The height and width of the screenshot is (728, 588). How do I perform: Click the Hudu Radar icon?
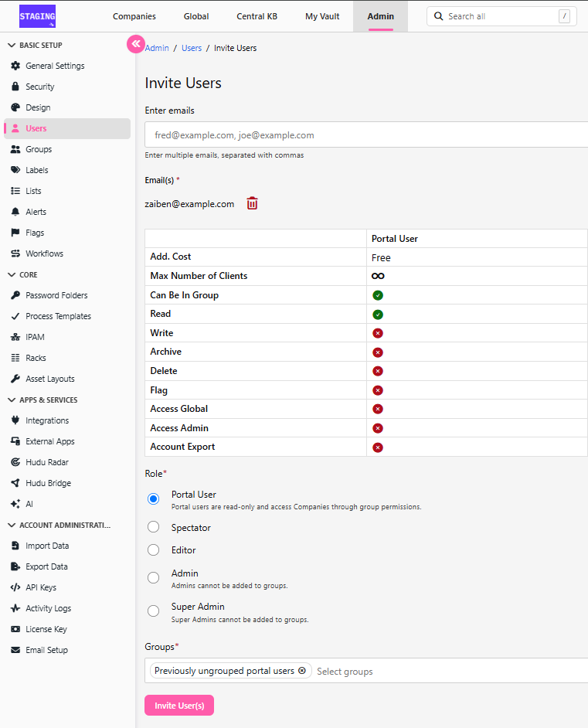15,462
